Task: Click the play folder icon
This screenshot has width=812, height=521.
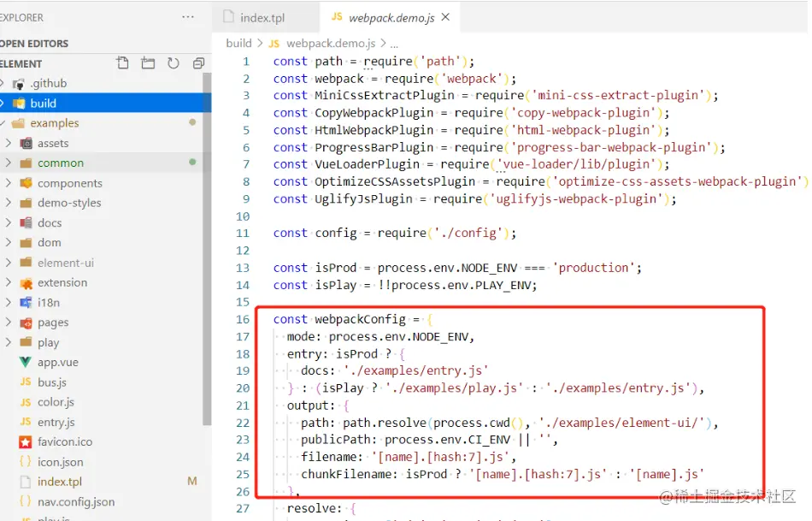Action: click(26, 342)
